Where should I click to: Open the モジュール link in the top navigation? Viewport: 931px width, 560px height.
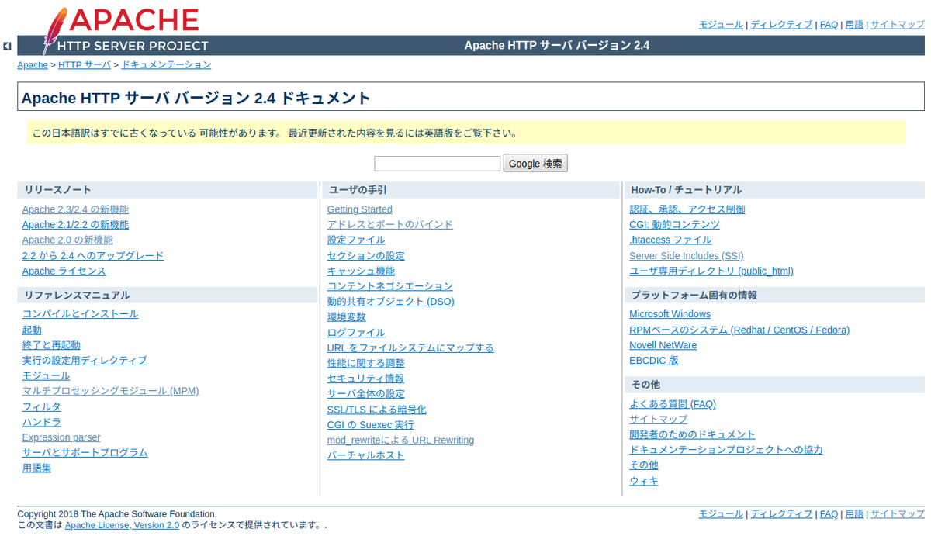720,24
